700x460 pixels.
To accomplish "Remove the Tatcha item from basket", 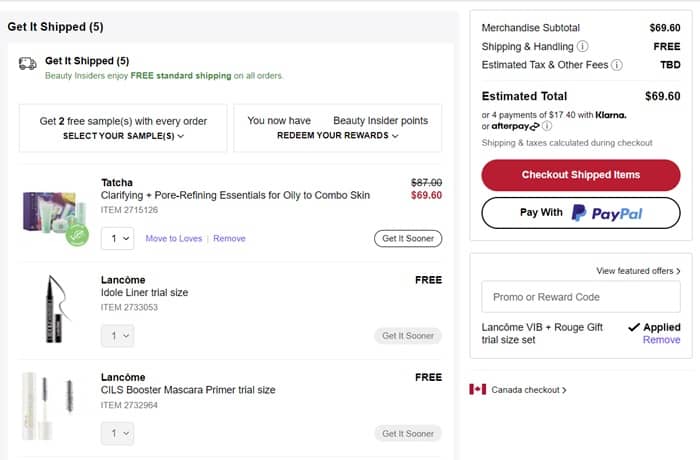I will click(229, 239).
